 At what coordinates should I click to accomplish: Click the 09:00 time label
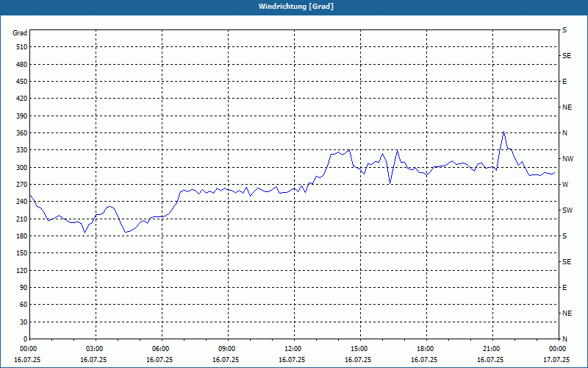pos(228,349)
